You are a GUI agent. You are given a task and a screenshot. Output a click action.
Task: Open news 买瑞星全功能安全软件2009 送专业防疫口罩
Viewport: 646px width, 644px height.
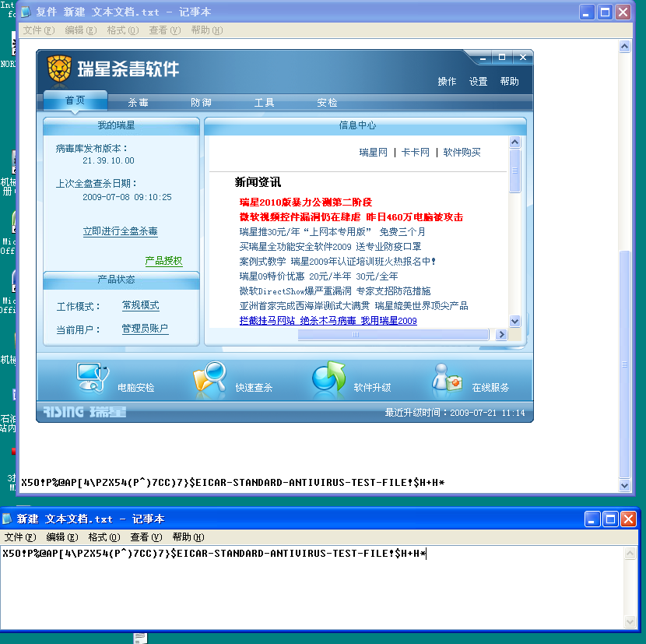click(x=330, y=247)
